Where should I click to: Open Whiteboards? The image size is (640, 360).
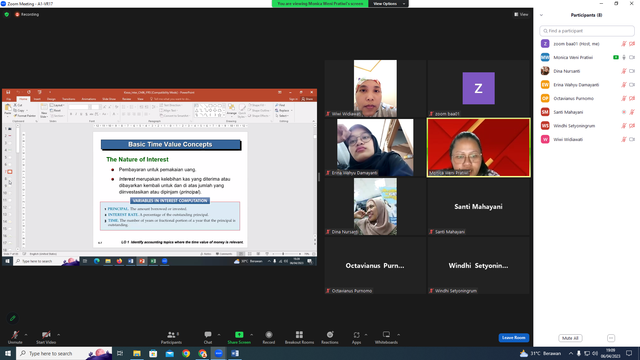pyautogui.click(x=386, y=337)
